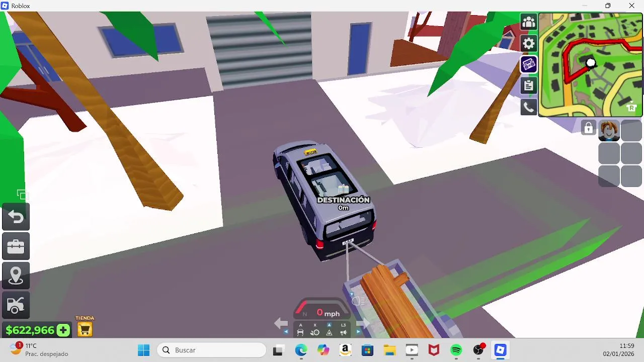The image size is (644, 362).
Task: Click the DESTINACIÓN marker label
Action: [x=343, y=200]
